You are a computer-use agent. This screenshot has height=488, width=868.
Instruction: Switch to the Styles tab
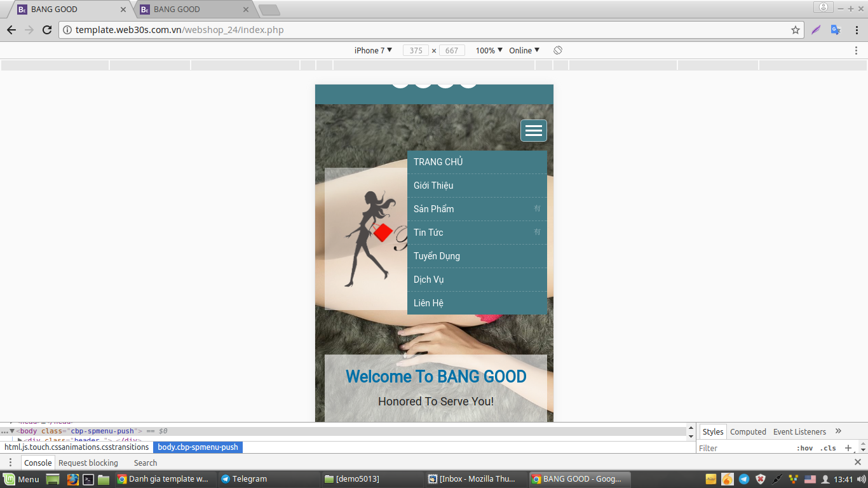tap(712, 431)
